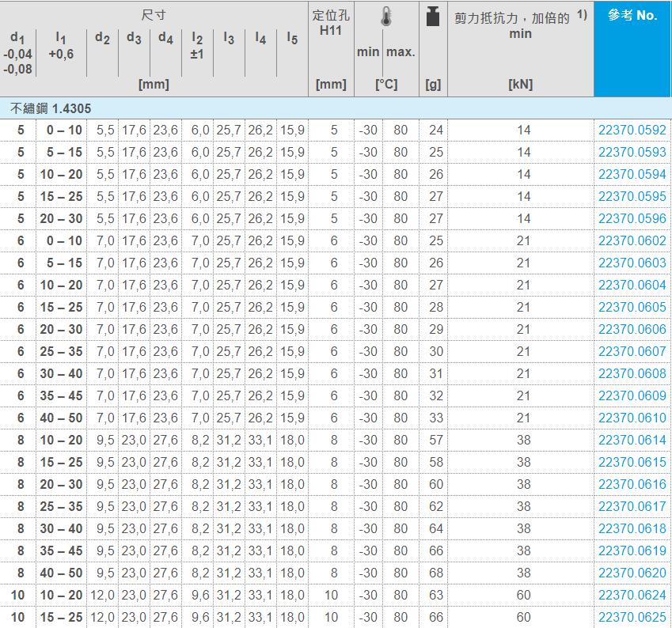This screenshot has width=672, height=628.
Task: Select part number 22370.0625
Action: (632, 617)
